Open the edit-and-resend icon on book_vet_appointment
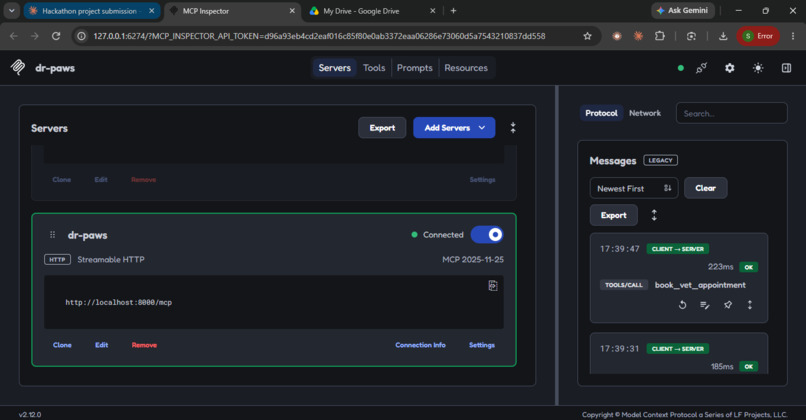The image size is (806, 420). (705, 305)
